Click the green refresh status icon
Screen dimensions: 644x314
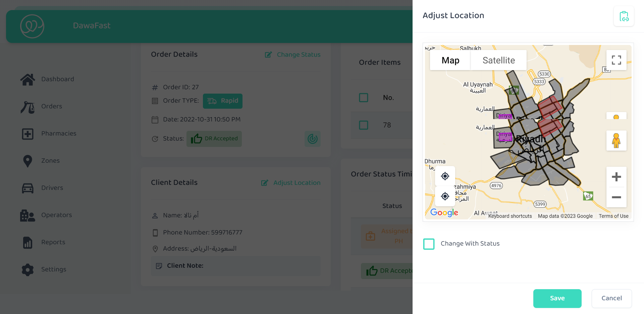point(312,139)
